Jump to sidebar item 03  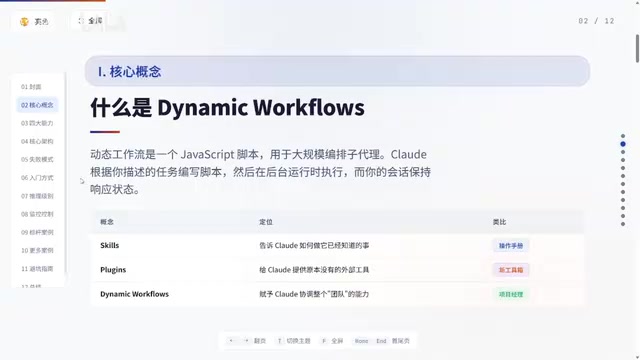pyautogui.click(x=37, y=123)
